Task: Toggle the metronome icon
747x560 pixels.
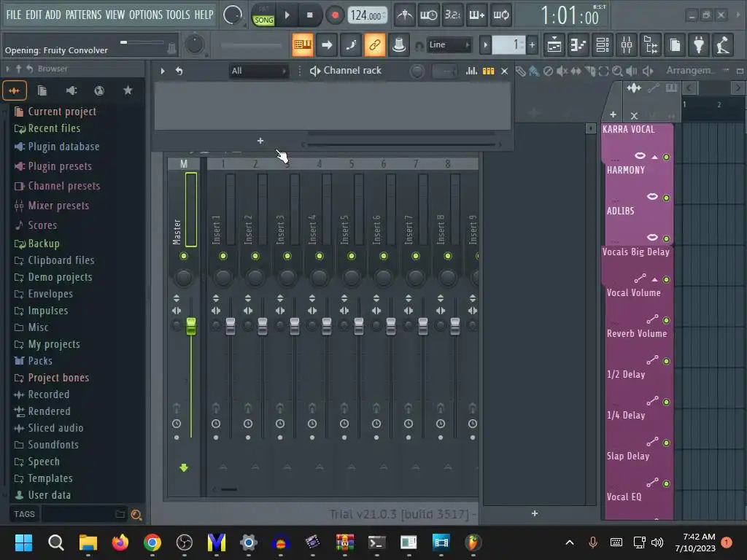Action: 405,15
